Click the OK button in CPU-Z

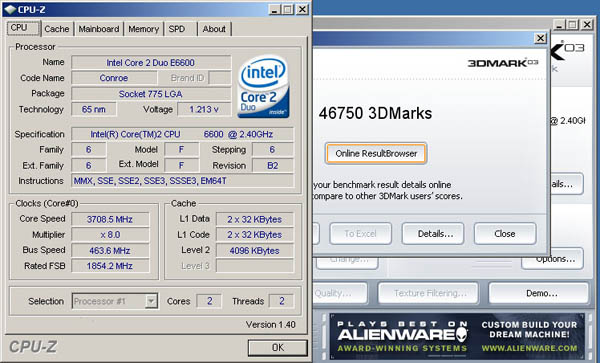click(278, 347)
